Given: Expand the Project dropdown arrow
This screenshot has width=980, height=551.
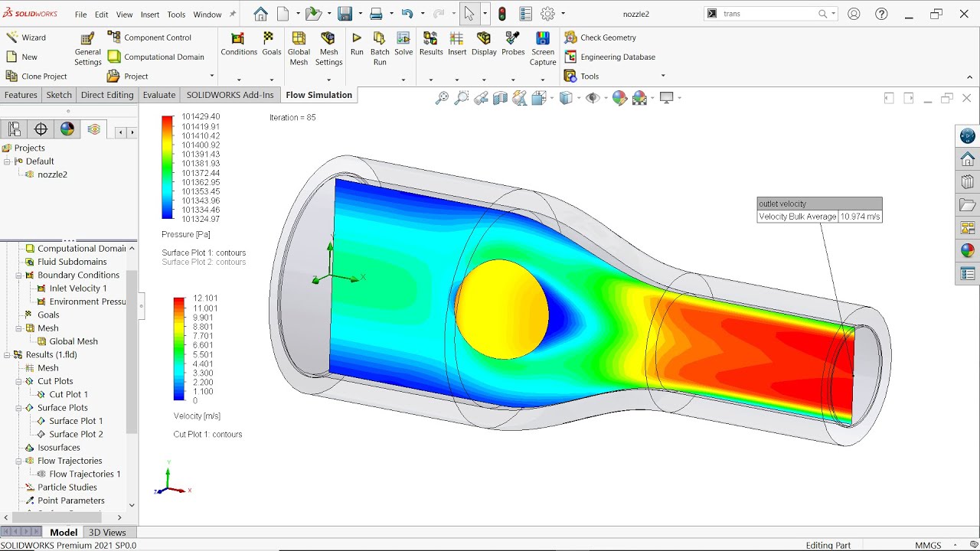Looking at the screenshot, I should (x=212, y=76).
